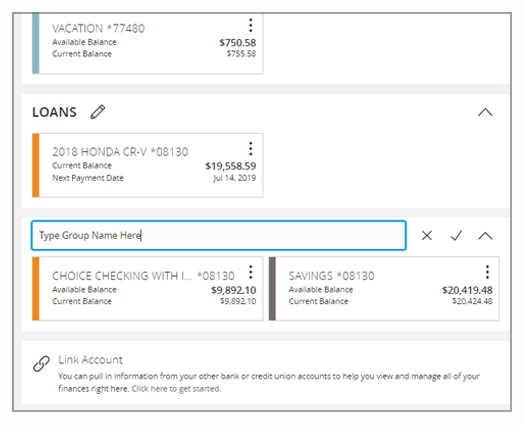Viewport: 525px width, 425px height.
Task: Open Choice Checking account three-dot menu
Action: tap(250, 272)
